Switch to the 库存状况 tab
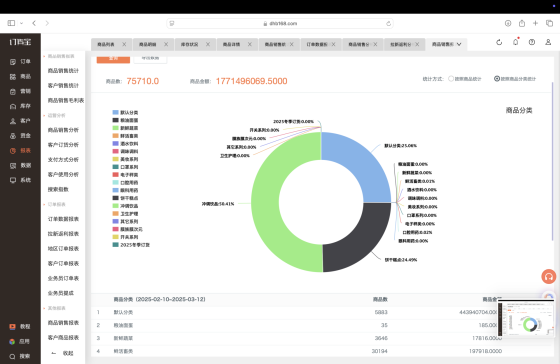The image size is (560, 364). coord(190,44)
